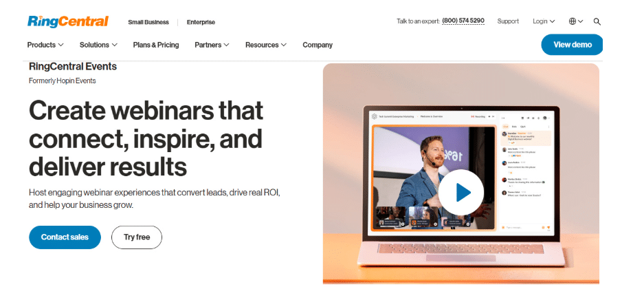Screen dimensions: 644x298
Task: Click 'Talk to an expert:' label
Action: coord(418,21)
